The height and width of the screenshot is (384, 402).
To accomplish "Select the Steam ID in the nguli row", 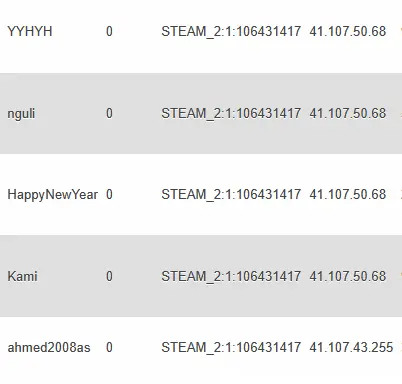I will click(x=231, y=114).
